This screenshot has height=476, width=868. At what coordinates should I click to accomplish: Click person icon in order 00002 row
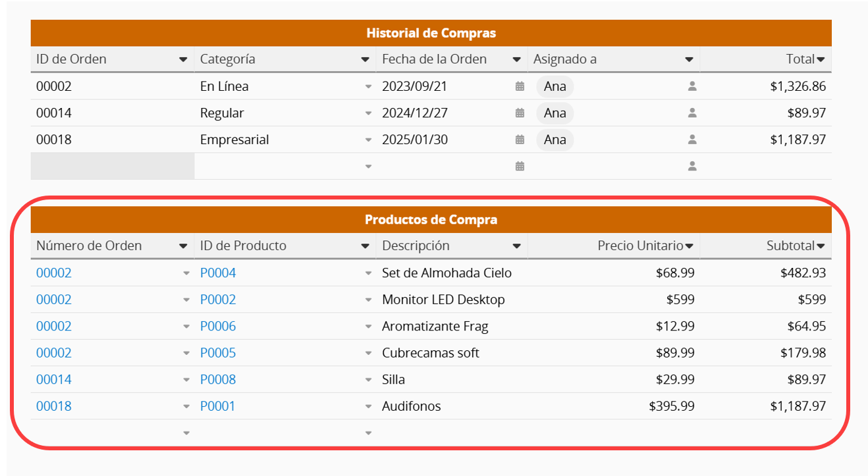[x=692, y=86]
